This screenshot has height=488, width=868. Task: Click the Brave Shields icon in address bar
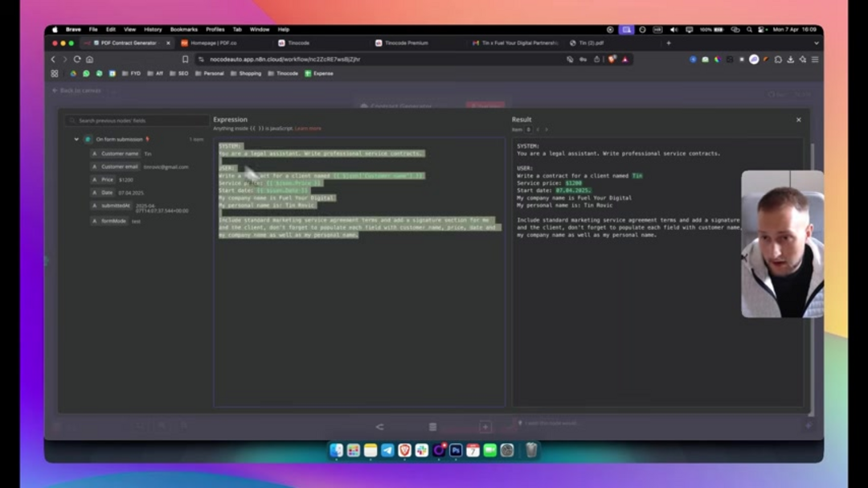[x=612, y=59]
